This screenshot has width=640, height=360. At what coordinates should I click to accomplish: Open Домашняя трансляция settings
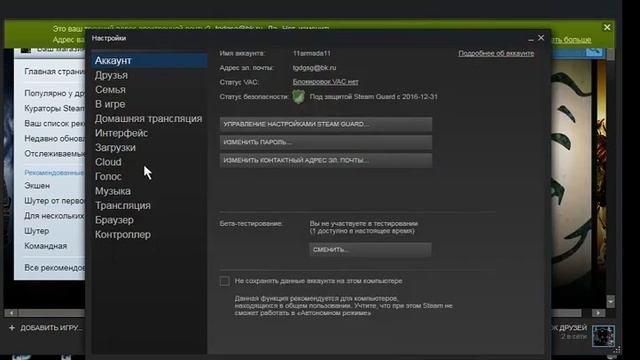(149, 118)
